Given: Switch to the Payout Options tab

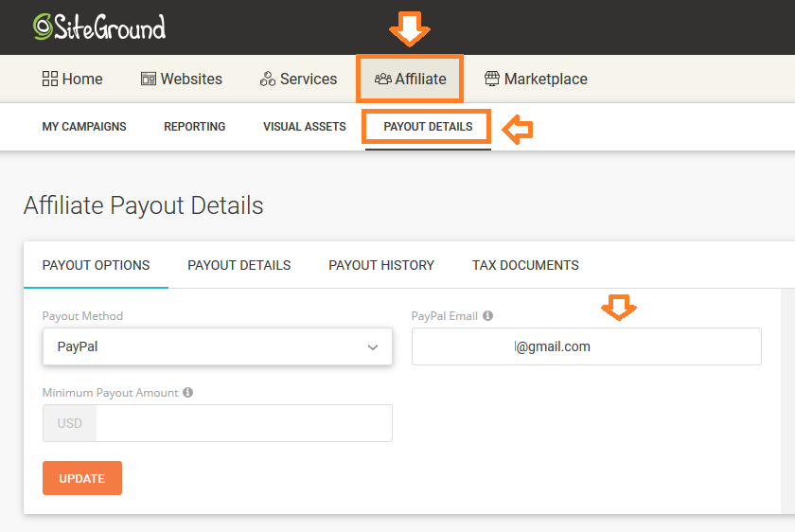Looking at the screenshot, I should tap(96, 265).
